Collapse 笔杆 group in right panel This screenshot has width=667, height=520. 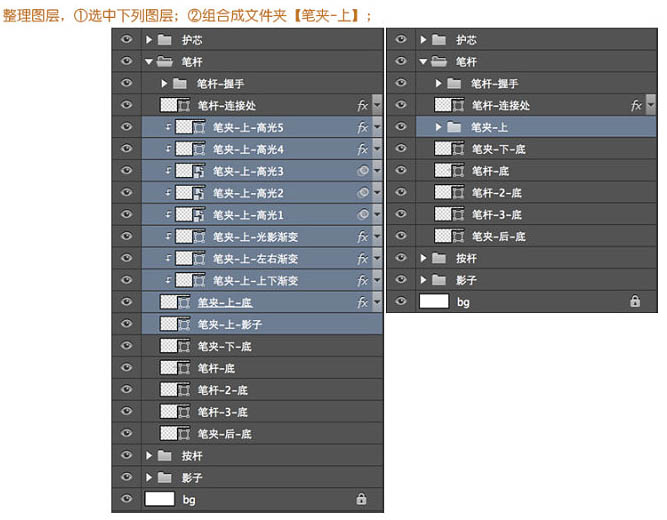(423, 62)
